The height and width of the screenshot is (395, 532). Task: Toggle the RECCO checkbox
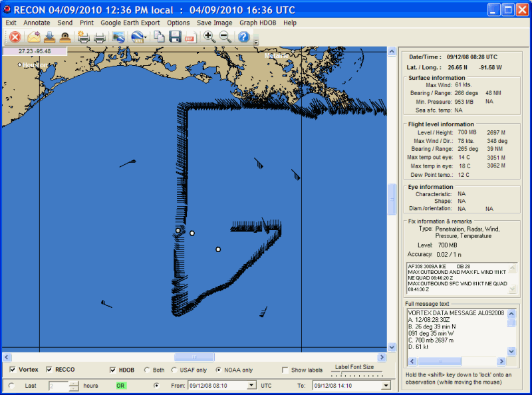coord(50,370)
